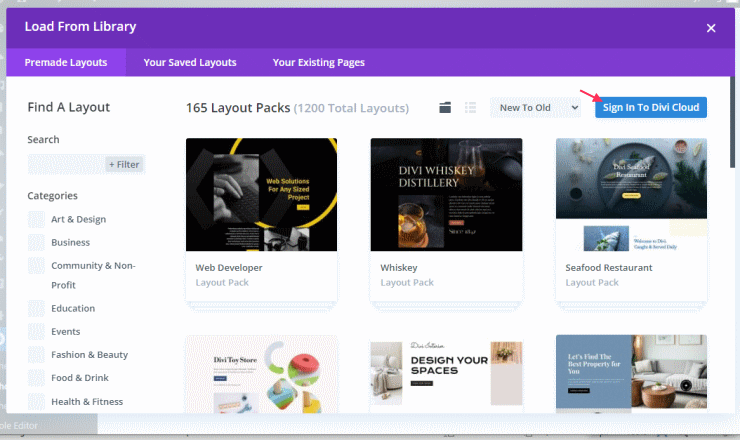Click the dialog's vertical scrollbar
Screen dimensions: 740x440
(732, 122)
